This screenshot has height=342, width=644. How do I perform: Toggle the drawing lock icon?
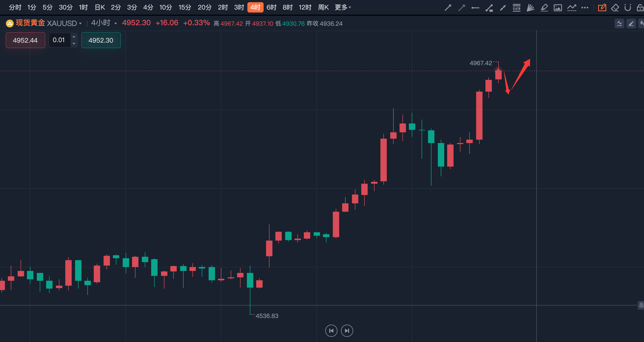[x=640, y=8]
